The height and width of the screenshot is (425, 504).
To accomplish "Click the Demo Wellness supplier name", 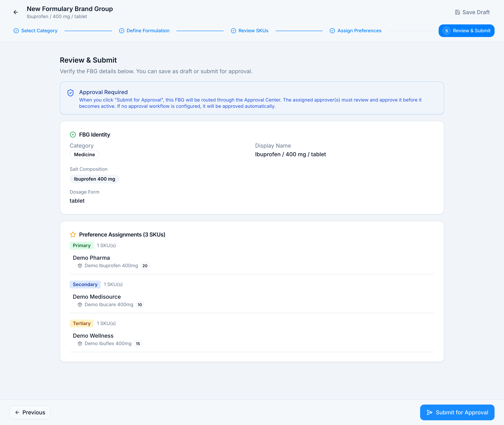I will click(93, 336).
